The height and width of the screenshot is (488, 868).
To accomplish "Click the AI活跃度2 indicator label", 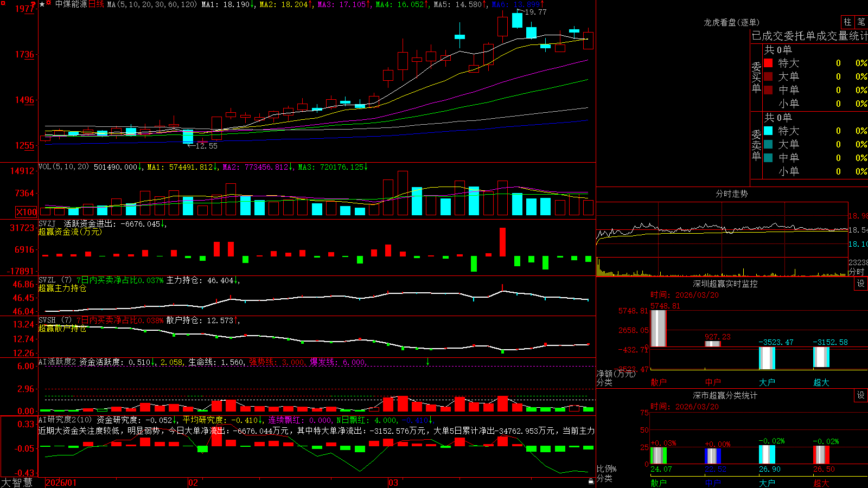I will point(57,362).
